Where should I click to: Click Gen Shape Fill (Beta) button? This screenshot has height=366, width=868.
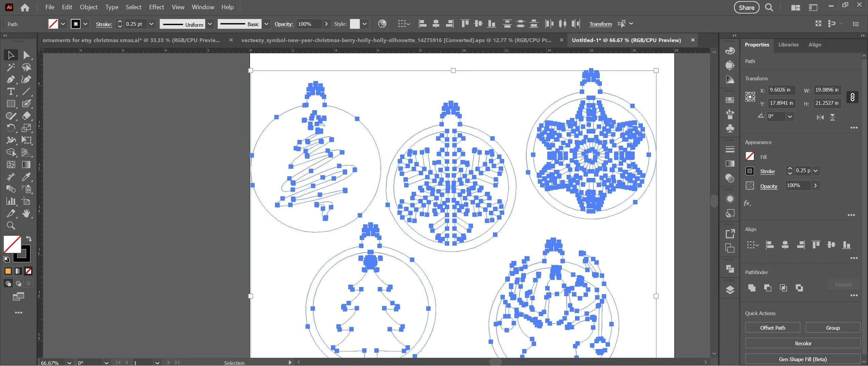coord(803,359)
